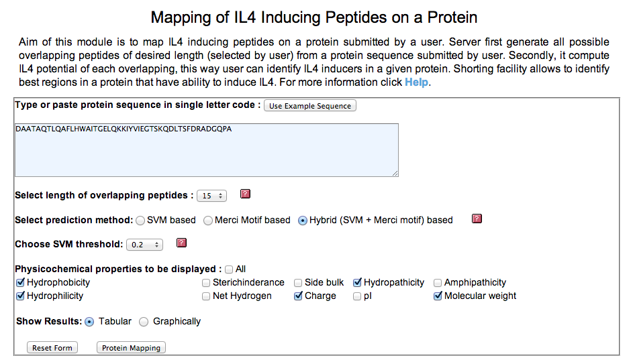Toggle the Amphipathicity checkbox
Viewport: 633px width, 364px height.
pos(438,282)
